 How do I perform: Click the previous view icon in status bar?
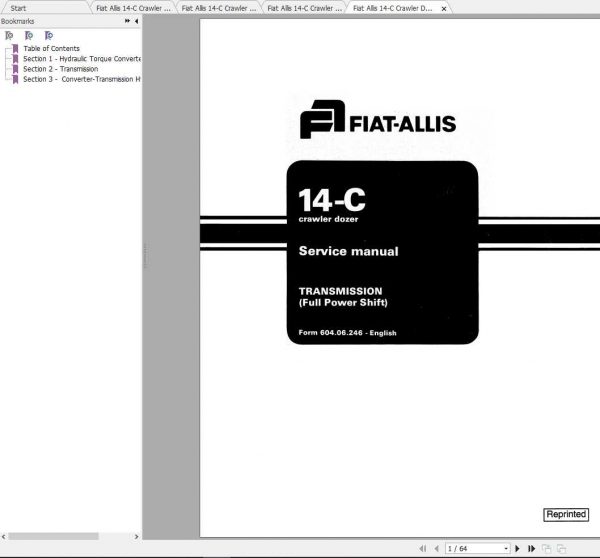547,548
